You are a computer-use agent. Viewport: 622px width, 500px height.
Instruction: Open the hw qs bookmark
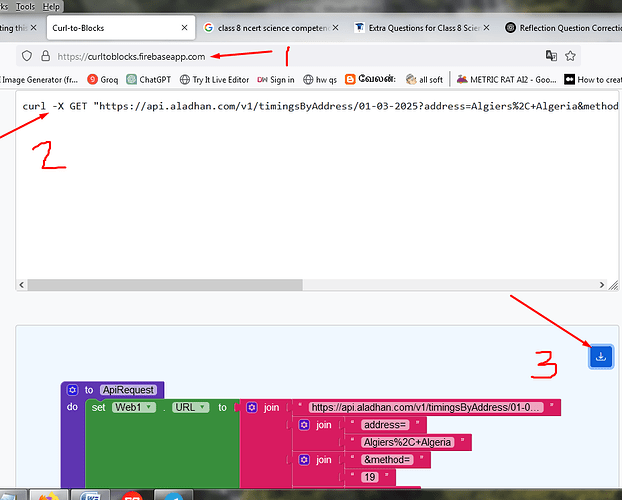pyautogui.click(x=320, y=80)
